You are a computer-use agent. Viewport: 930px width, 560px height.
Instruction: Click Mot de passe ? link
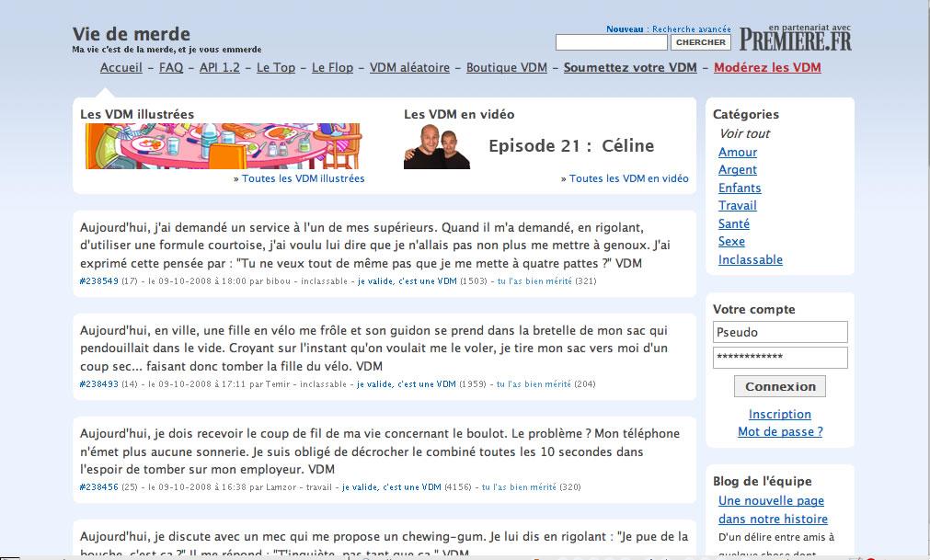coord(781,432)
